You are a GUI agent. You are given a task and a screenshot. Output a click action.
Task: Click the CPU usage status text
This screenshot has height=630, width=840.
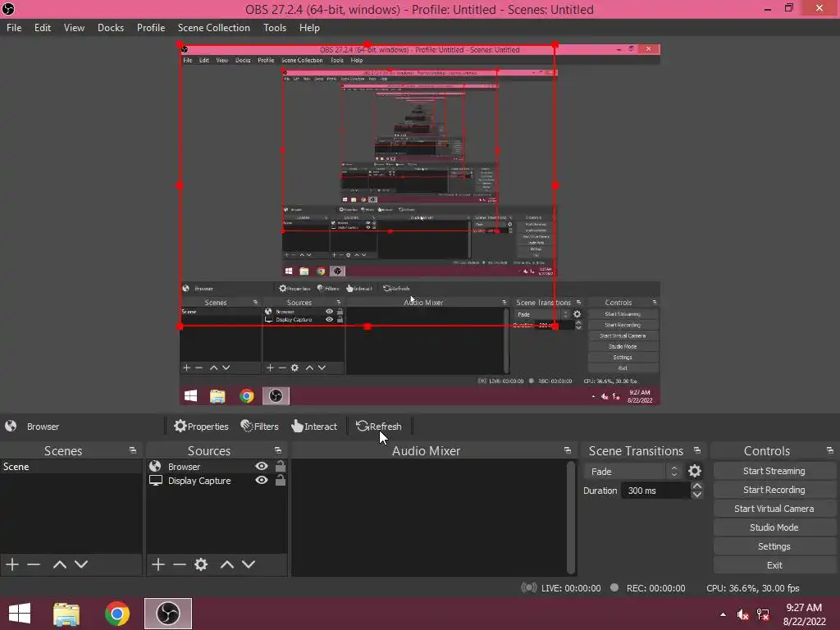[x=753, y=588]
